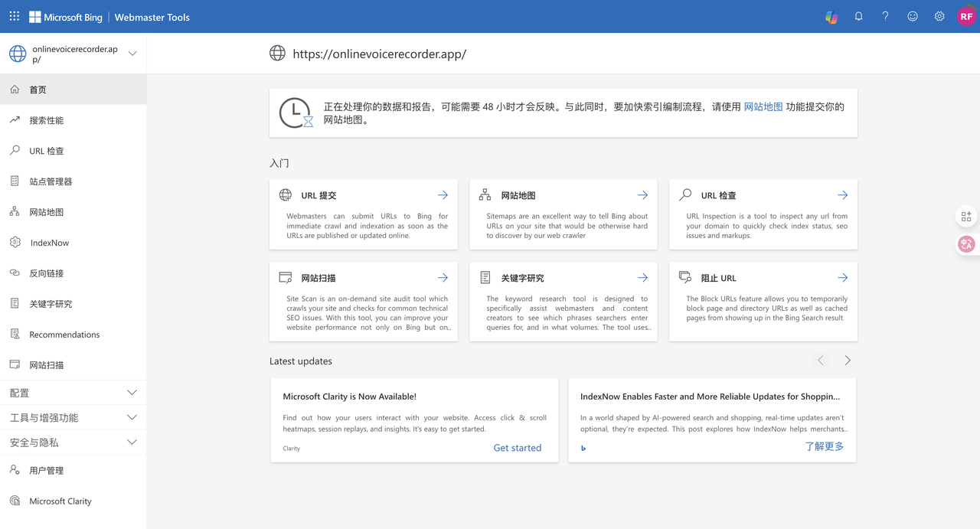
Task: Expand the 配置 section
Action: pyautogui.click(x=132, y=393)
